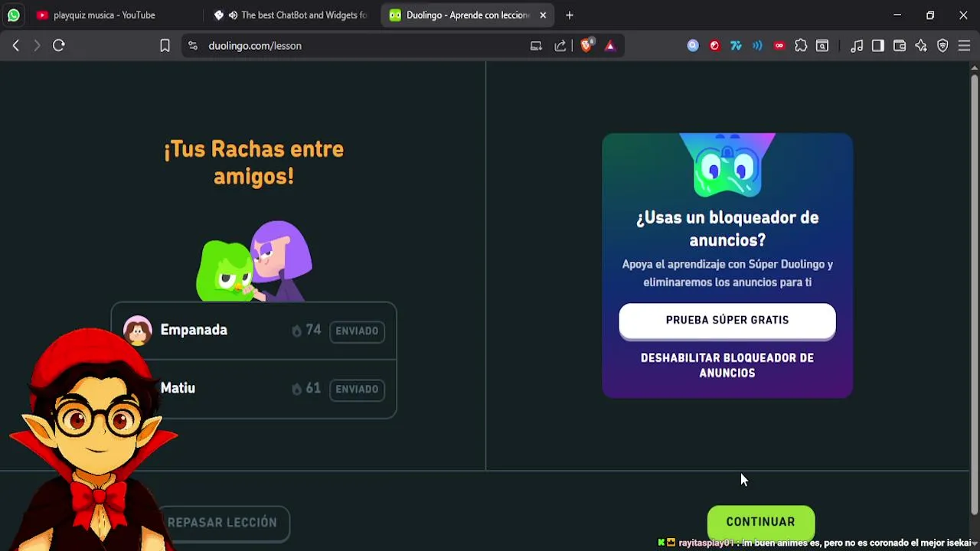The height and width of the screenshot is (551, 980).
Task: Click the ENVIADO button for Empanada
Action: [x=357, y=331]
